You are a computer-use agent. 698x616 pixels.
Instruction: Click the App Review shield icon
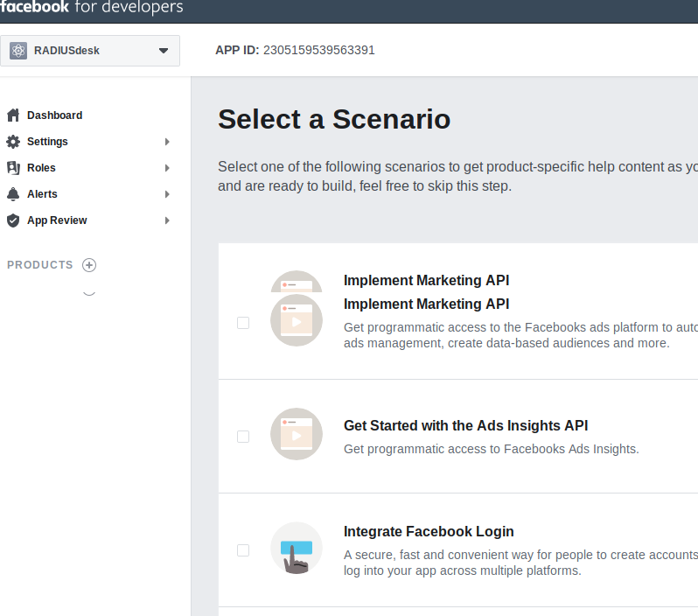pyautogui.click(x=12, y=220)
